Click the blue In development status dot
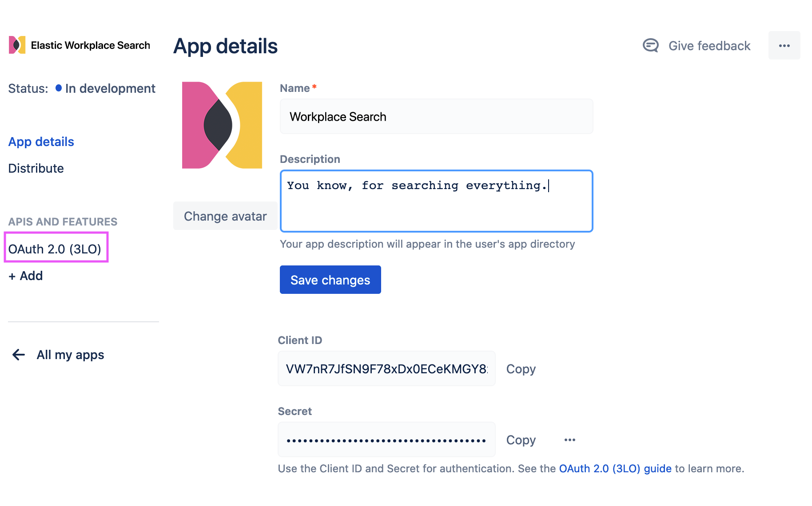This screenshot has width=812, height=506. 59,88
